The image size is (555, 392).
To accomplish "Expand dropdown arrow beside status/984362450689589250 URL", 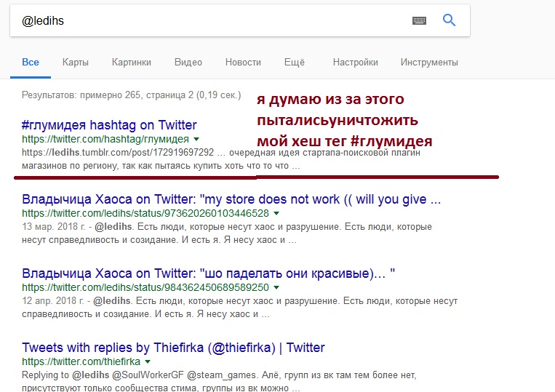I will pyautogui.click(x=276, y=287).
